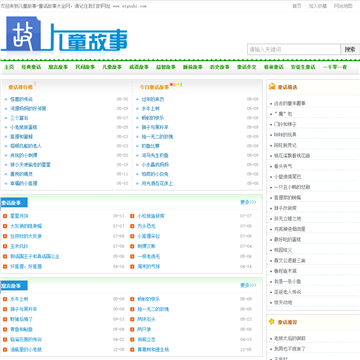Select the 民间故事 navigation item
360x360 pixels.
pyautogui.click(x=85, y=67)
